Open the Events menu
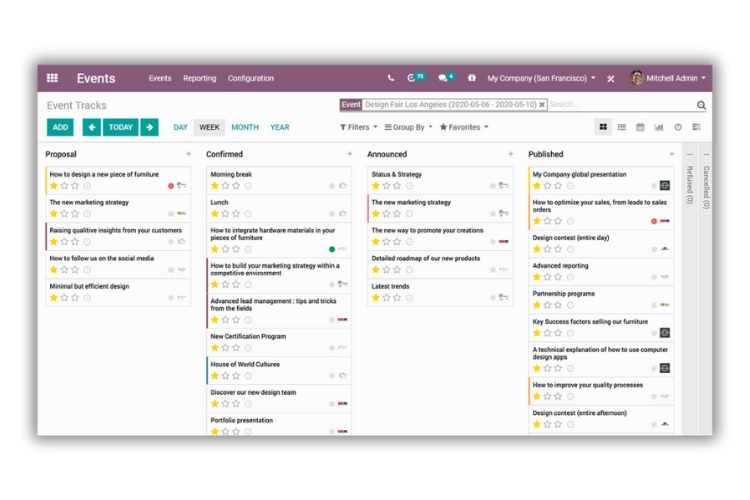Screen dimensions: 750x500 (160, 78)
